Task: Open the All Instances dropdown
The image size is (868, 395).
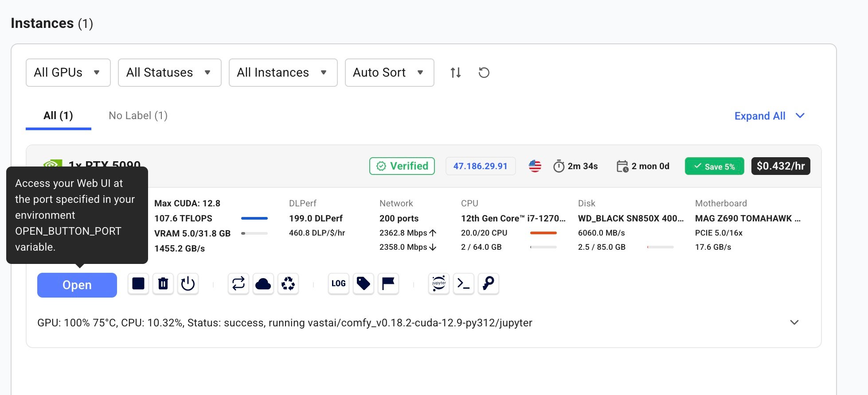Action: pos(283,73)
